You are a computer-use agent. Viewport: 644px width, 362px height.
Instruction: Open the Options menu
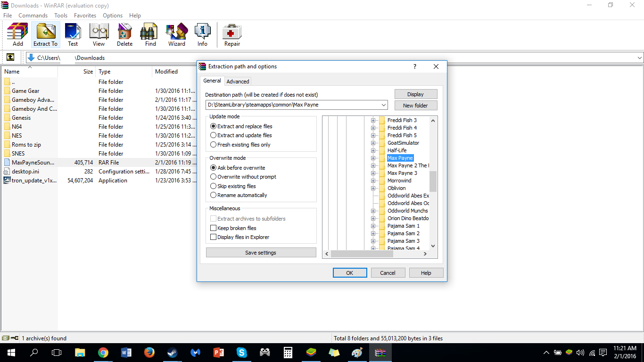(x=113, y=16)
